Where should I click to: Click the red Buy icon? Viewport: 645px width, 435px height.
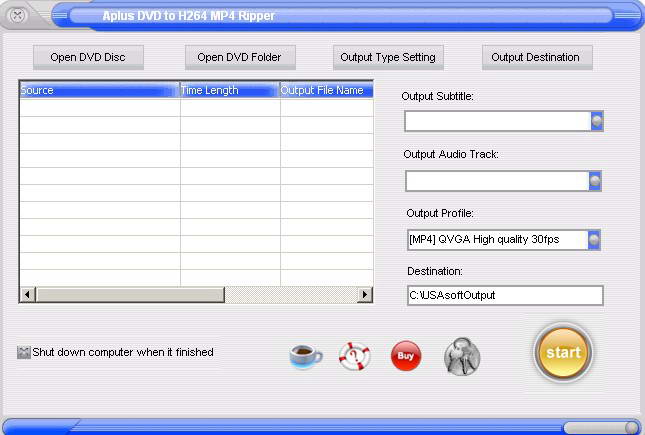[x=406, y=356]
